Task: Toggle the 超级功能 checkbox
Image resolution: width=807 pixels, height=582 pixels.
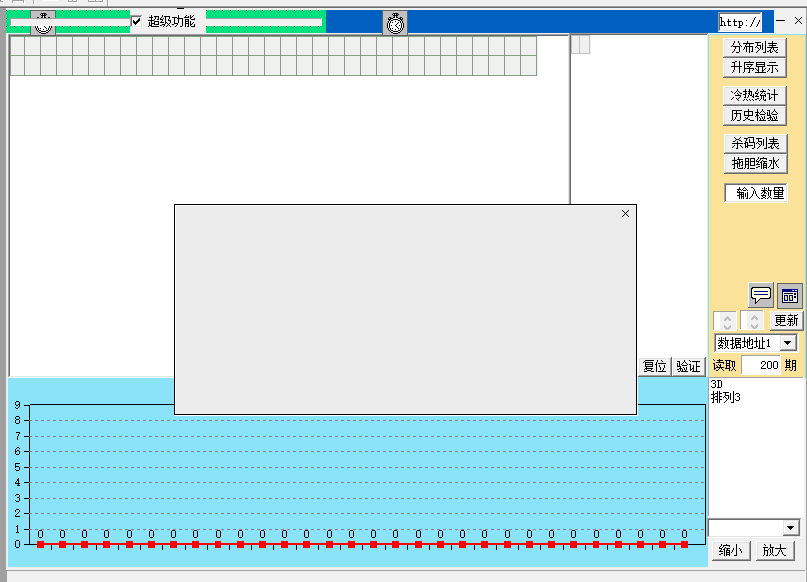Action: coord(137,21)
